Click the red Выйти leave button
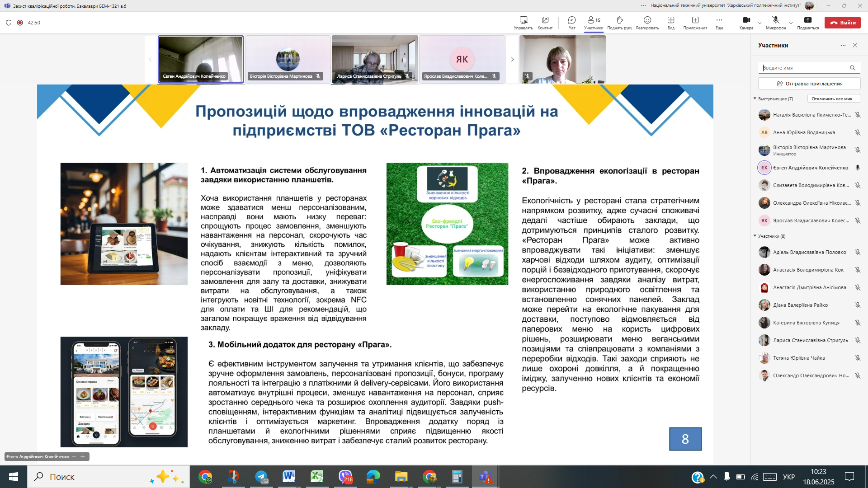Image resolution: width=868 pixels, height=488 pixels. tap(842, 23)
